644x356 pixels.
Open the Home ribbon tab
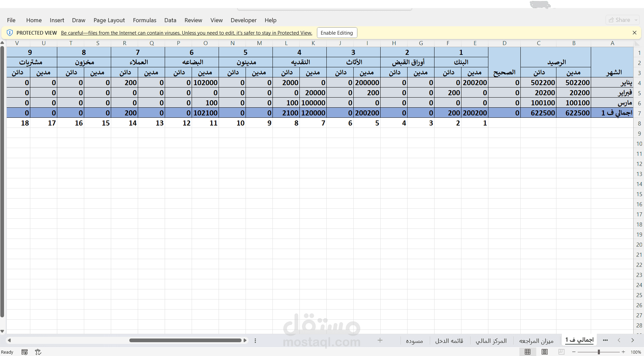pyautogui.click(x=34, y=20)
